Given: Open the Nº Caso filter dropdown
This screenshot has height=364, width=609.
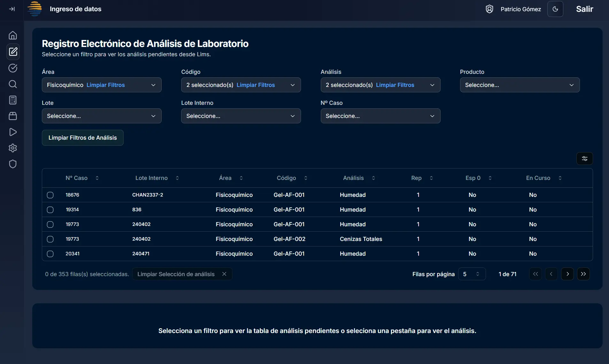Looking at the screenshot, I should 380,116.
